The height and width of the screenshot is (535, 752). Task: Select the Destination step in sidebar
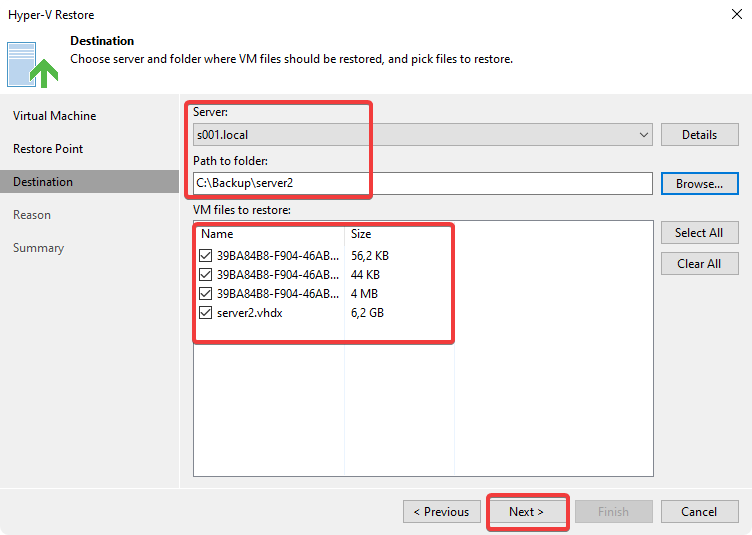point(43,182)
